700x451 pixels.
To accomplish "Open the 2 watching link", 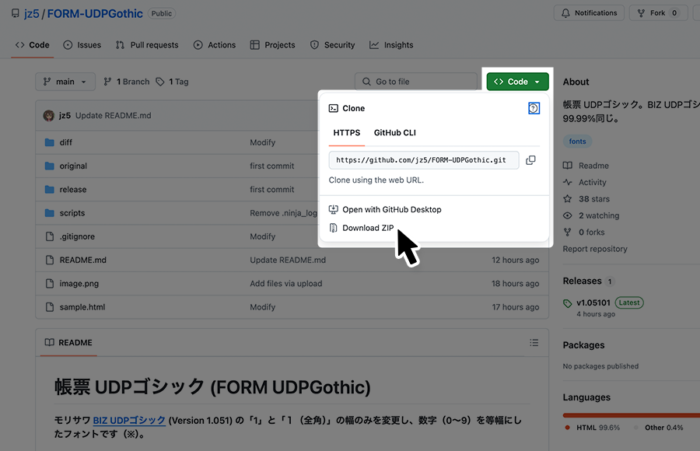I will (x=599, y=216).
